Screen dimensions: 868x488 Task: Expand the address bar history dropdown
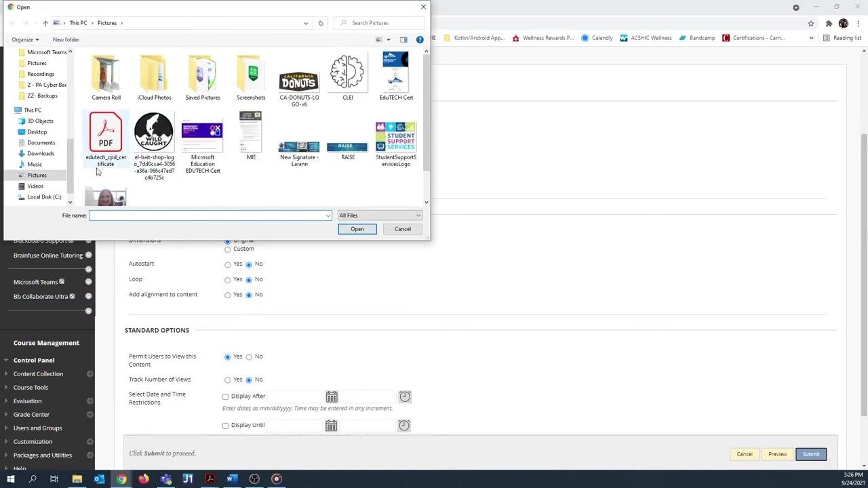307,23
